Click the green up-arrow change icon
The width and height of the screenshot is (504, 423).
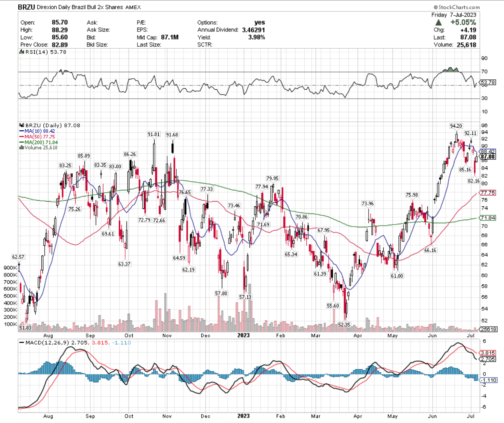[438, 23]
